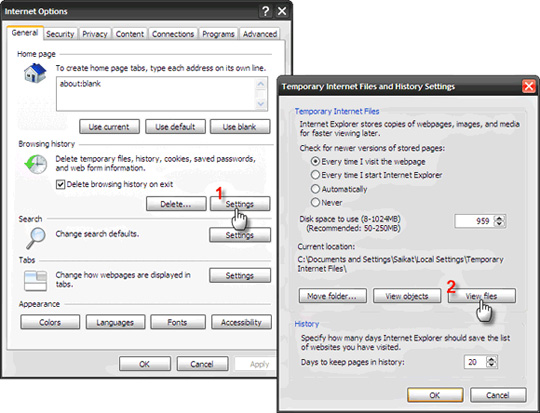
Task: Click the tabs window icon
Action: (35, 280)
